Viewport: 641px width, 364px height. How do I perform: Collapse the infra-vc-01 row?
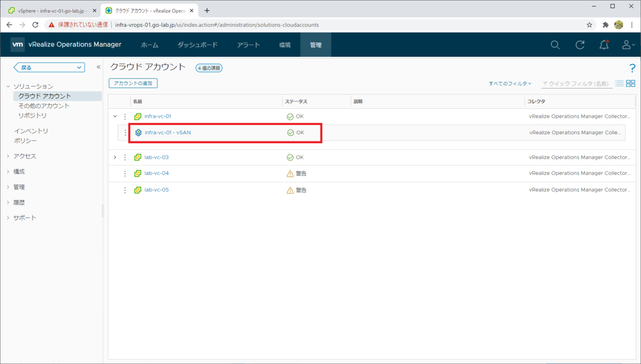pos(115,116)
